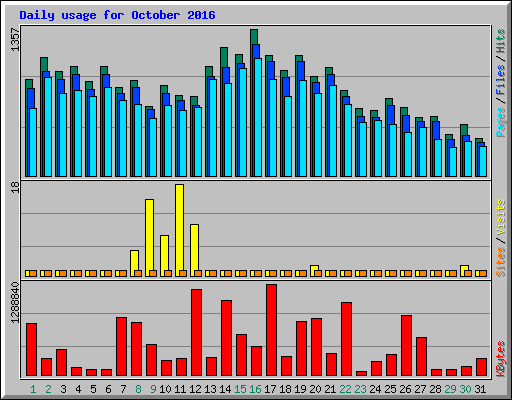Click the red KBytes bar above day 22
This screenshot has height=400, width=512.
tap(346, 339)
